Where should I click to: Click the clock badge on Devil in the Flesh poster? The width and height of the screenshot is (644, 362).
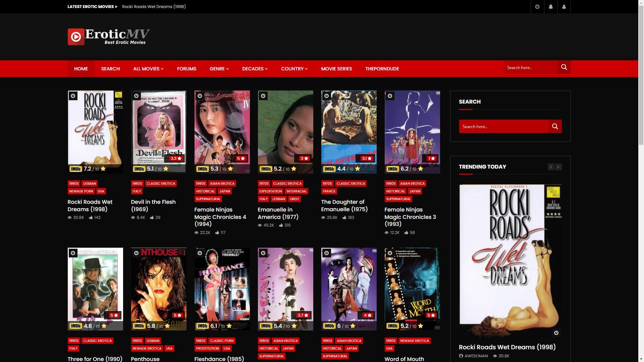(136, 96)
